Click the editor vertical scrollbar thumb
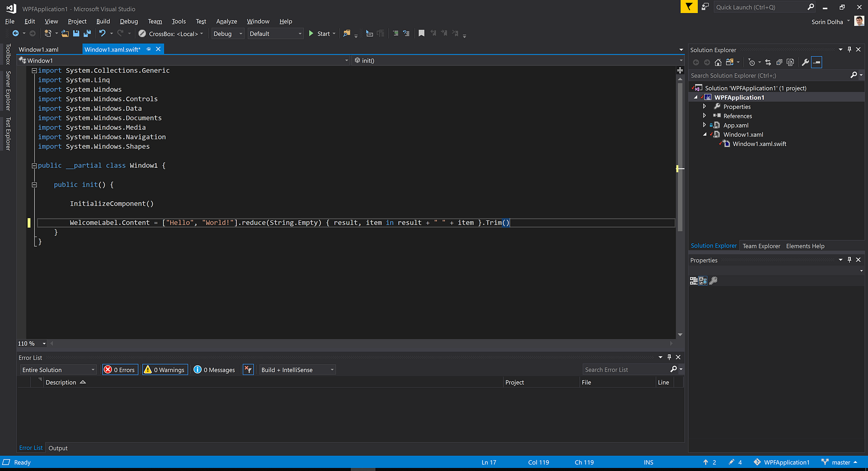The width and height of the screenshot is (868, 471). (680, 157)
